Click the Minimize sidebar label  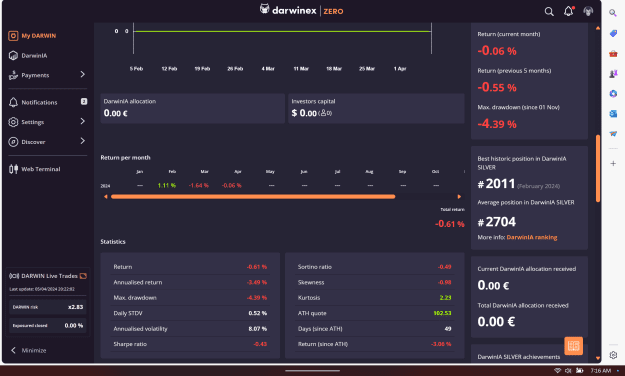[34, 350]
